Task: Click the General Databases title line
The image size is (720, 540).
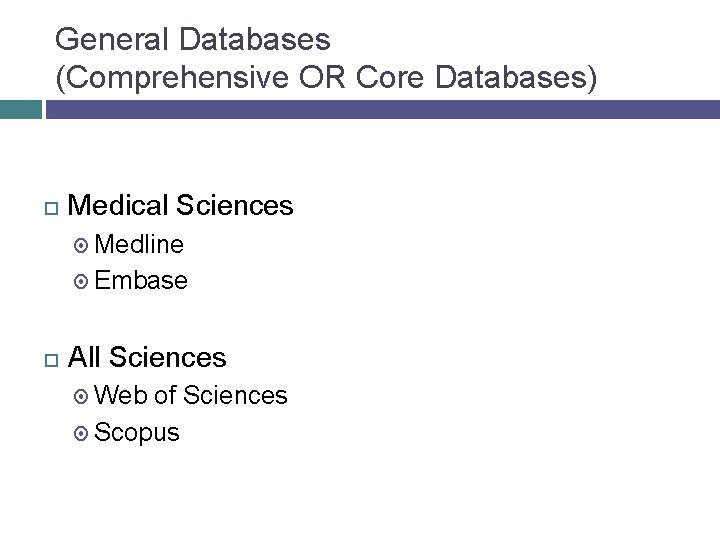Action: [x=193, y=40]
